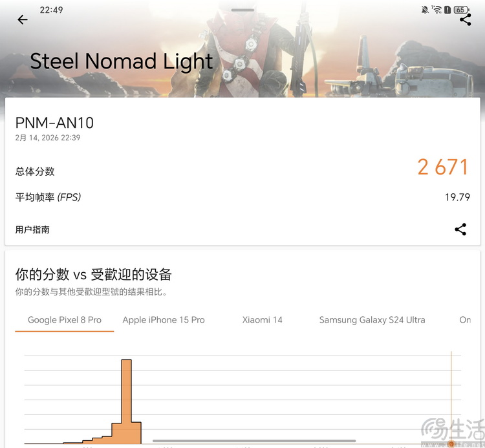The image size is (485, 448).
Task: Tap the 2 671 overall score
Action: pyautogui.click(x=442, y=167)
